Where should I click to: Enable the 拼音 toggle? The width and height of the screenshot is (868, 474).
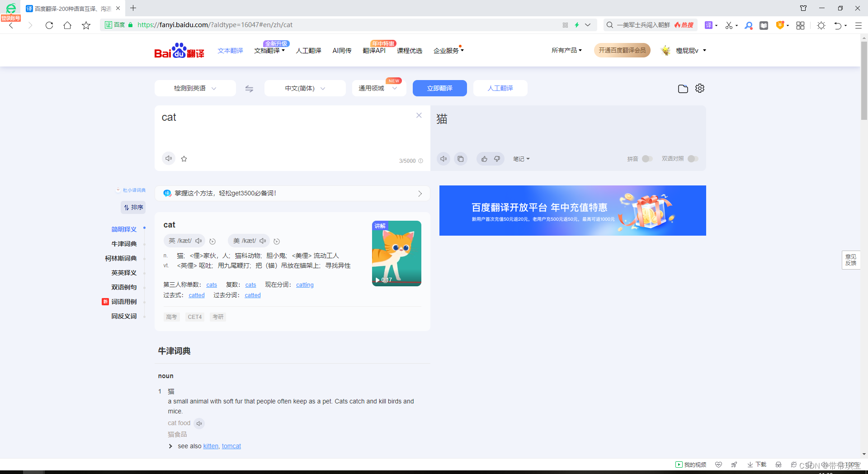[647, 159]
